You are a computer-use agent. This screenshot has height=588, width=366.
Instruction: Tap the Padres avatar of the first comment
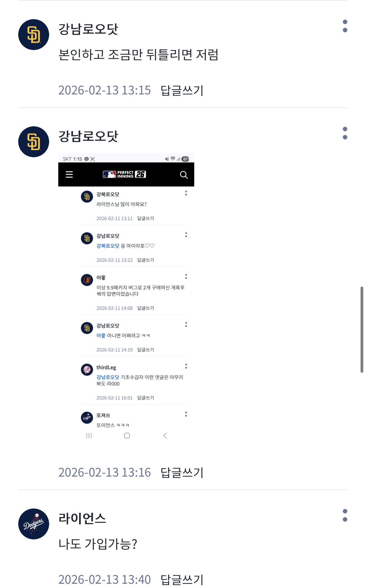[x=34, y=35]
